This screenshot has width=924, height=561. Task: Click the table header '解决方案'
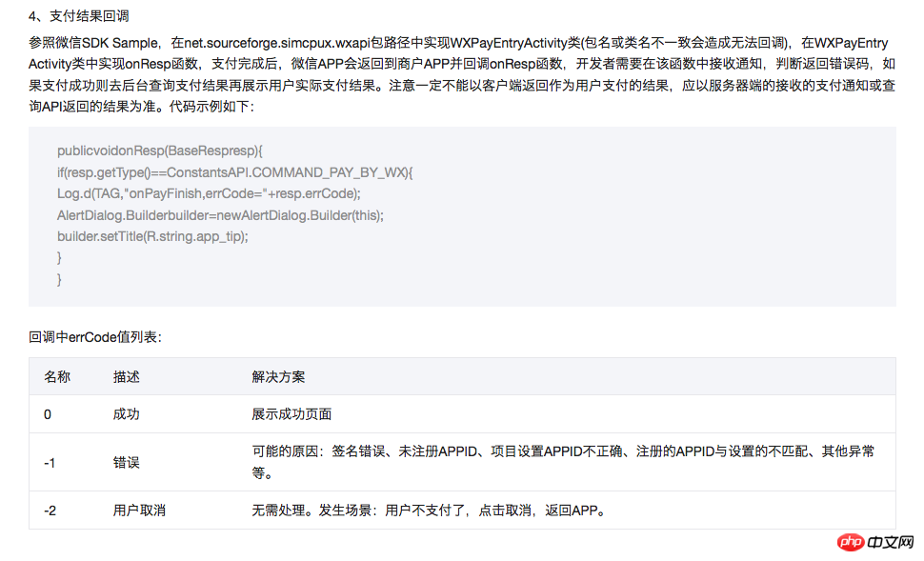[x=278, y=377]
